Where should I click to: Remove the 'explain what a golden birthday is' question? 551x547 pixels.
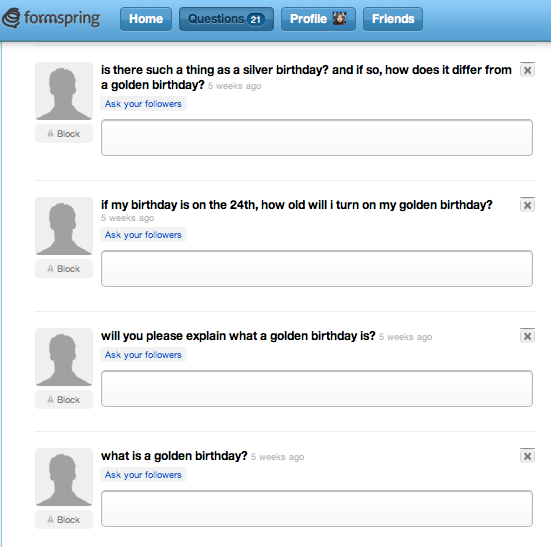[527, 336]
